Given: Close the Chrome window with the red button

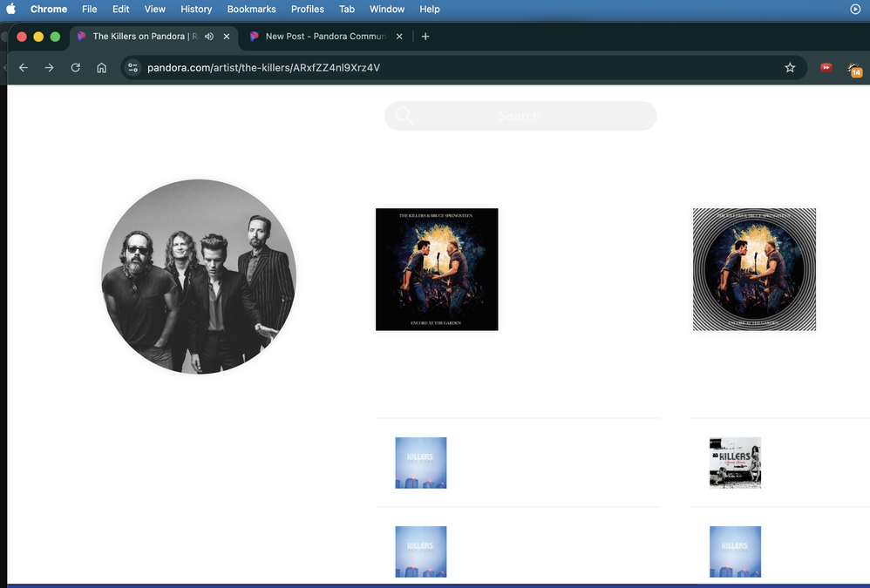Looking at the screenshot, I should tap(22, 37).
